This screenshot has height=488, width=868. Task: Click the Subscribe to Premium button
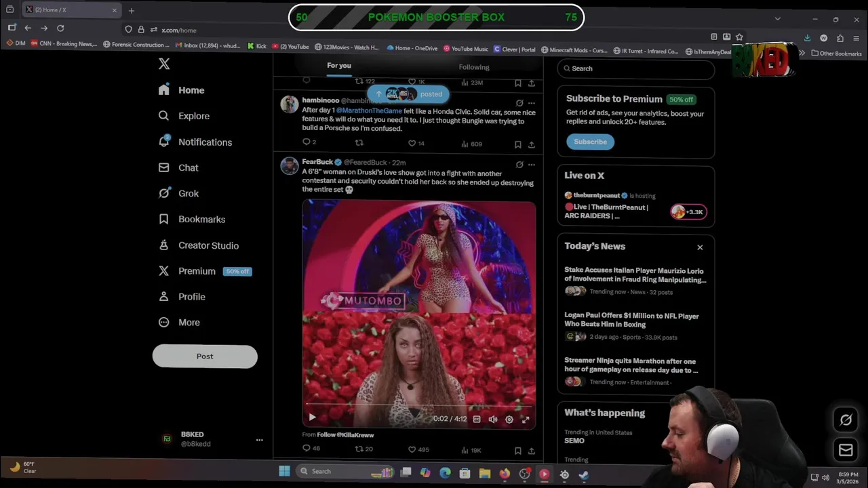point(590,142)
